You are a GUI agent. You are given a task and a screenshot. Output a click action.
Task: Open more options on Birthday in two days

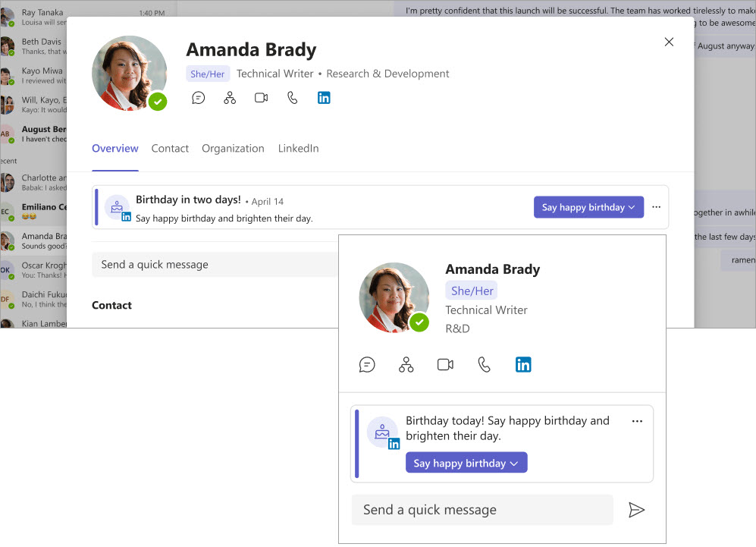[x=657, y=207]
